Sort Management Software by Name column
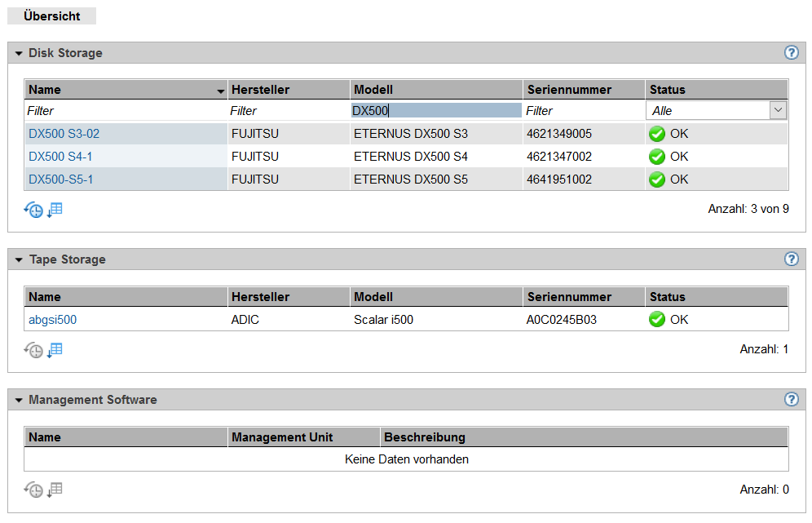Screen dimensions: 812x523 point(126,437)
